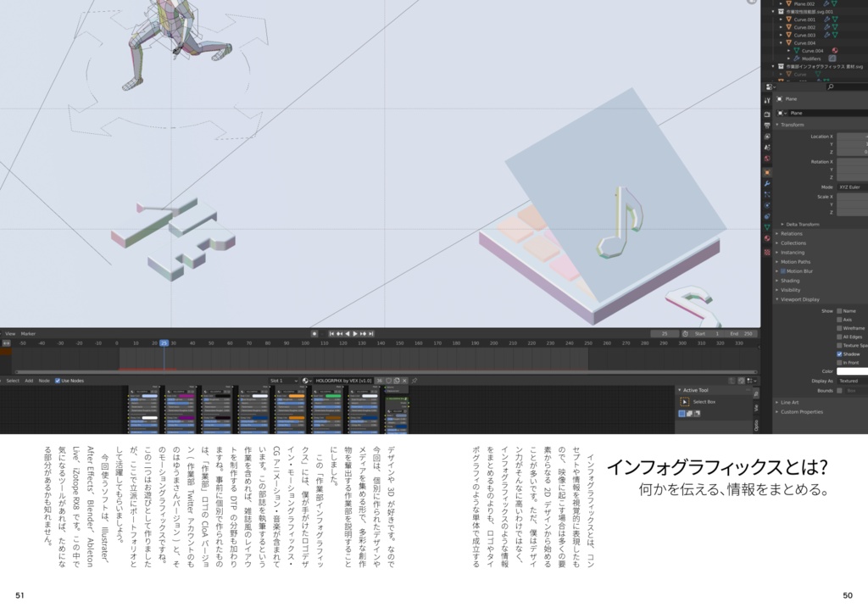Click the browse material icon beside HOLOGRPHX
Image resolution: width=868 pixels, height=613 pixels.
pos(304,380)
